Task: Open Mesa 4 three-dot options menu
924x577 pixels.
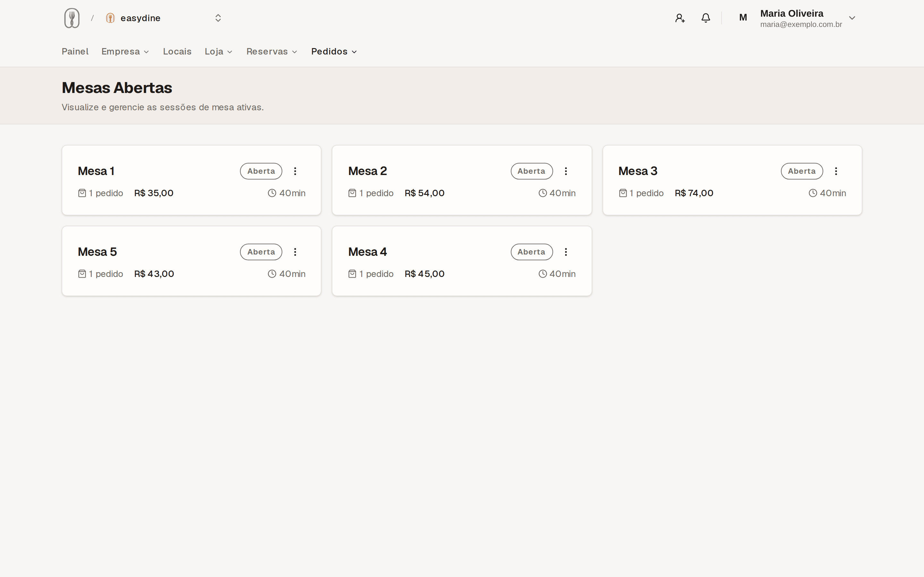Action: pyautogui.click(x=566, y=252)
